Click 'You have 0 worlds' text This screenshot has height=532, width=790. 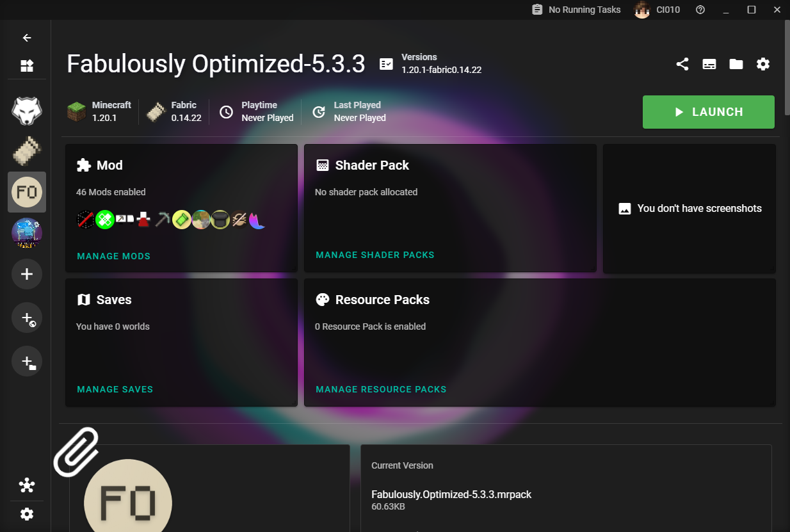point(113,326)
